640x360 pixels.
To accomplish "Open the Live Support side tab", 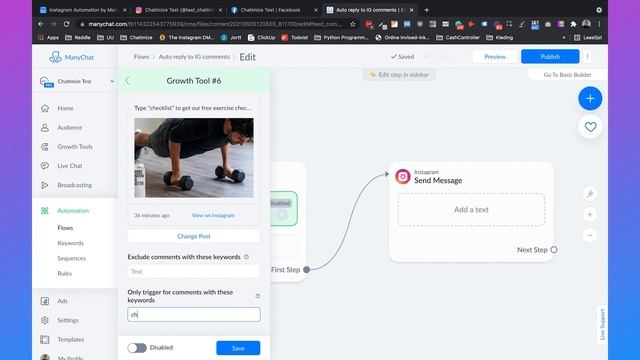I will 602,324.
